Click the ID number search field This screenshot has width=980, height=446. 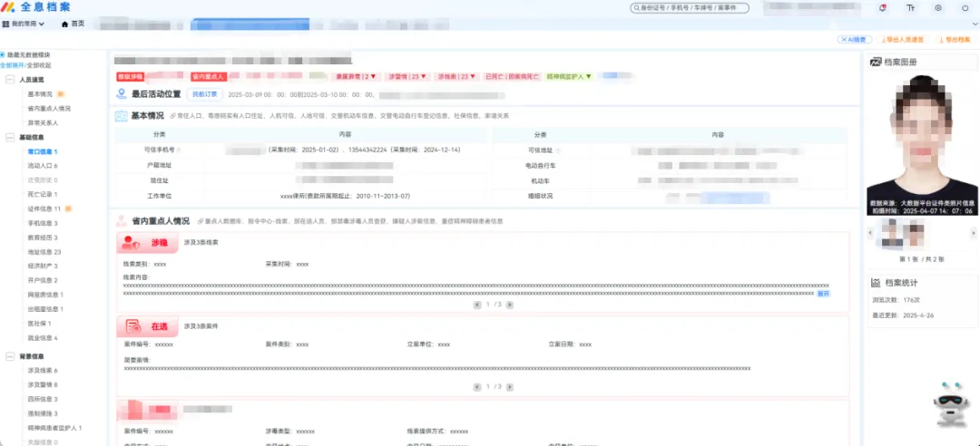(x=690, y=8)
